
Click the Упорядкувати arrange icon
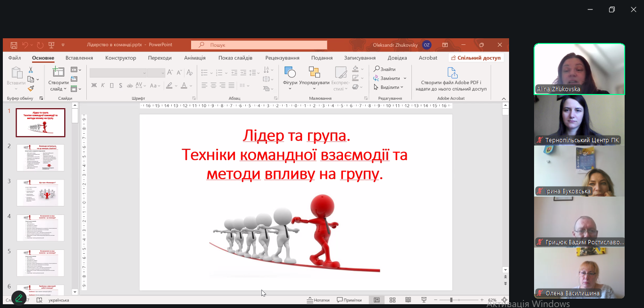[314, 76]
